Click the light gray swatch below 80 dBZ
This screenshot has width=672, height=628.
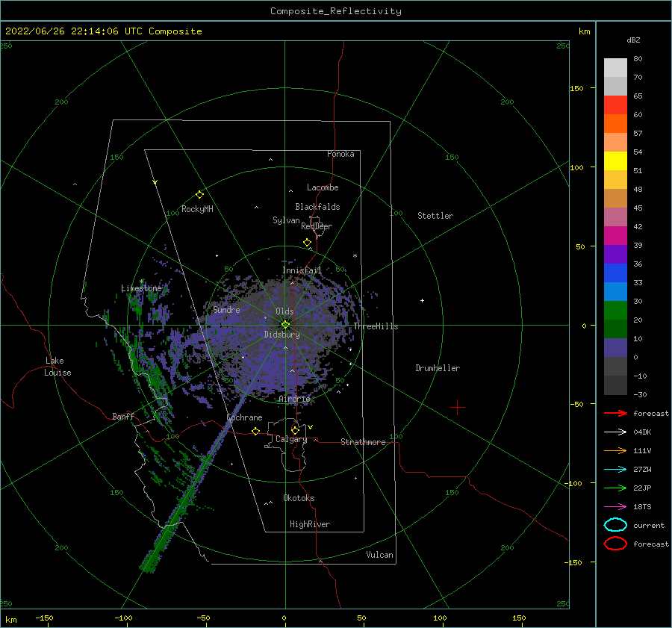pos(615,67)
